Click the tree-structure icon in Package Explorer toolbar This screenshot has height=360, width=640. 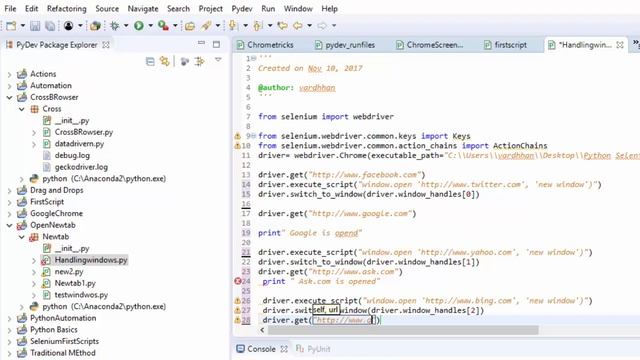[200, 62]
